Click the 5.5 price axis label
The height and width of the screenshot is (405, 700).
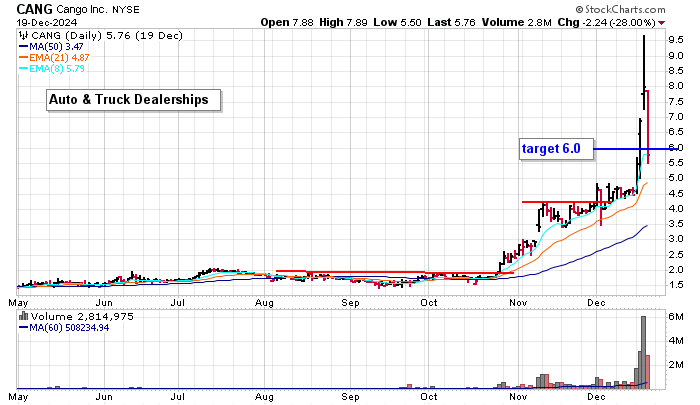pyautogui.click(x=676, y=163)
